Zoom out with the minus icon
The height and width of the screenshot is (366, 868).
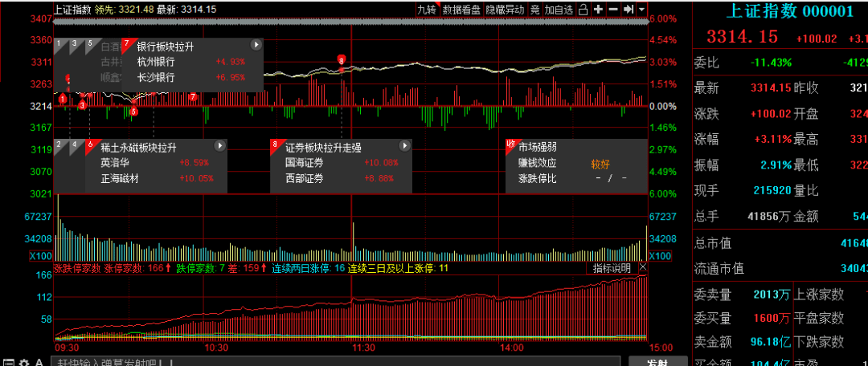point(613,10)
